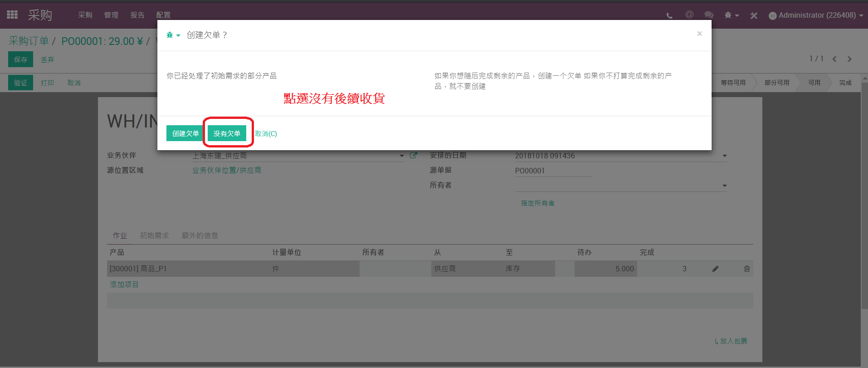Click the 保存 button
This screenshot has height=368, width=868.
tap(20, 59)
